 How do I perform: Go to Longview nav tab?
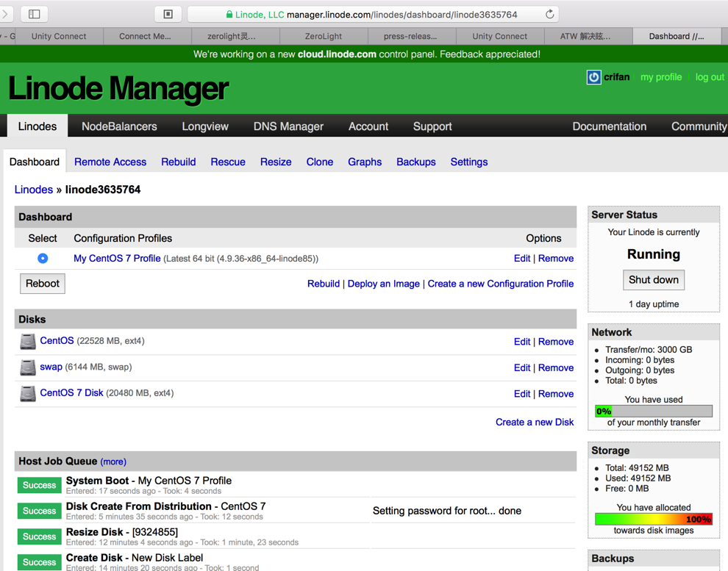[205, 126]
